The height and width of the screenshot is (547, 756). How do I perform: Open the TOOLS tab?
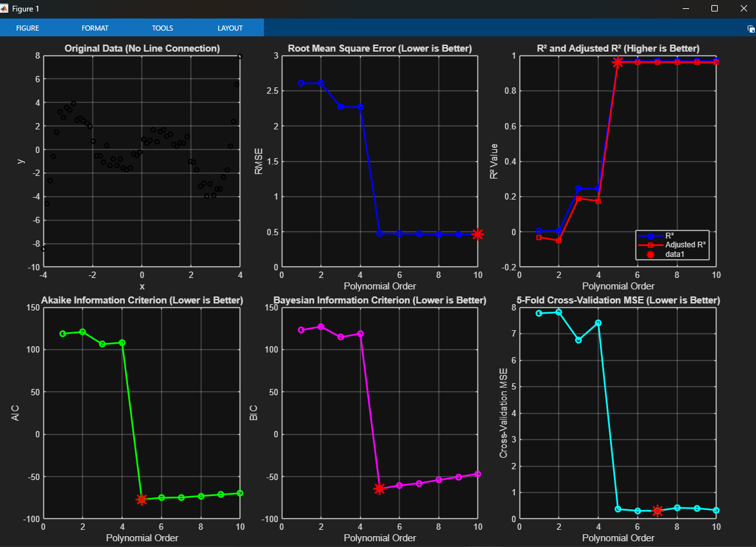(x=163, y=28)
